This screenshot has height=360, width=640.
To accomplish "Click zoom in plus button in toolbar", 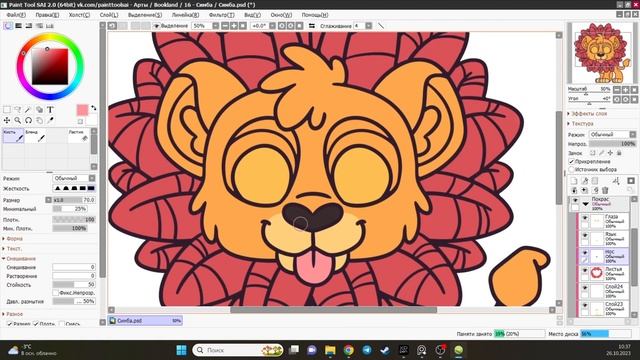I will 234,26.
